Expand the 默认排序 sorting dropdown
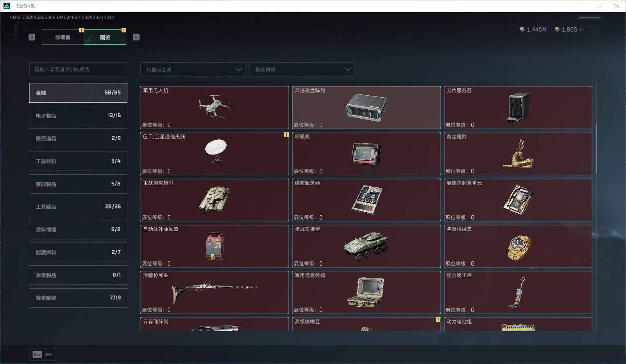The image size is (626, 364). pyautogui.click(x=302, y=69)
